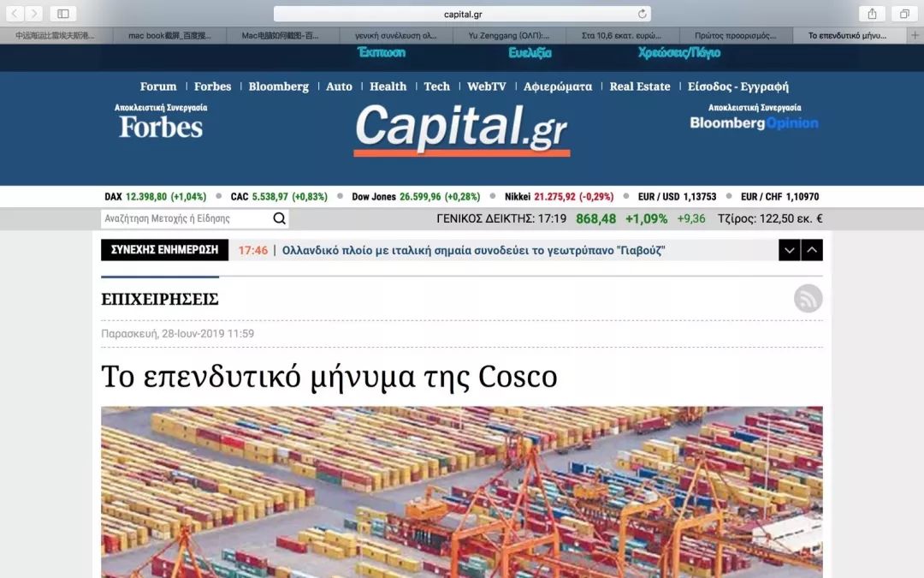
Task: Click the capital.gr address bar
Action: (x=463, y=14)
